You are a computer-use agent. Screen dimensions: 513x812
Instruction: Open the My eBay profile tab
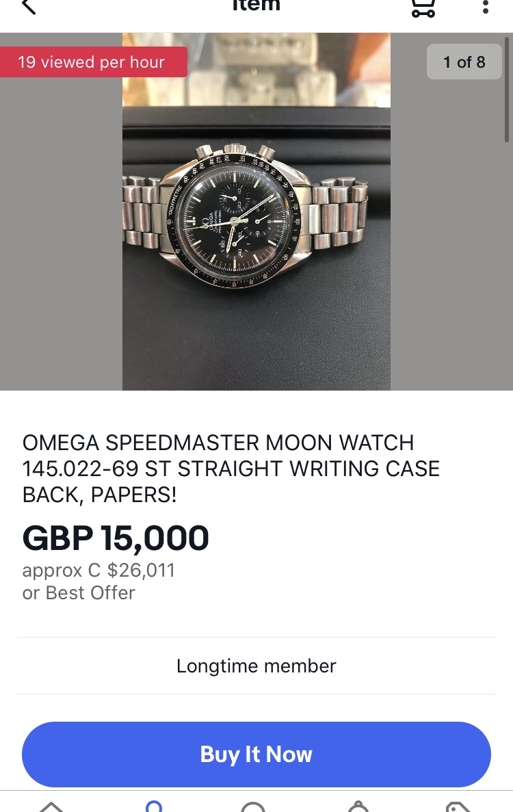[x=155, y=806]
